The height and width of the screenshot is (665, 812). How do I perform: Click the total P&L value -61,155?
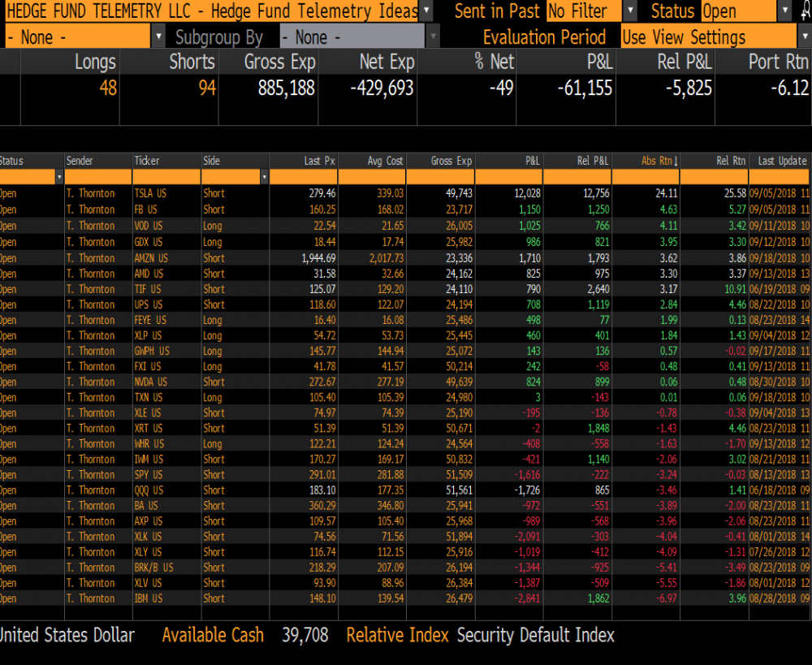(x=585, y=88)
